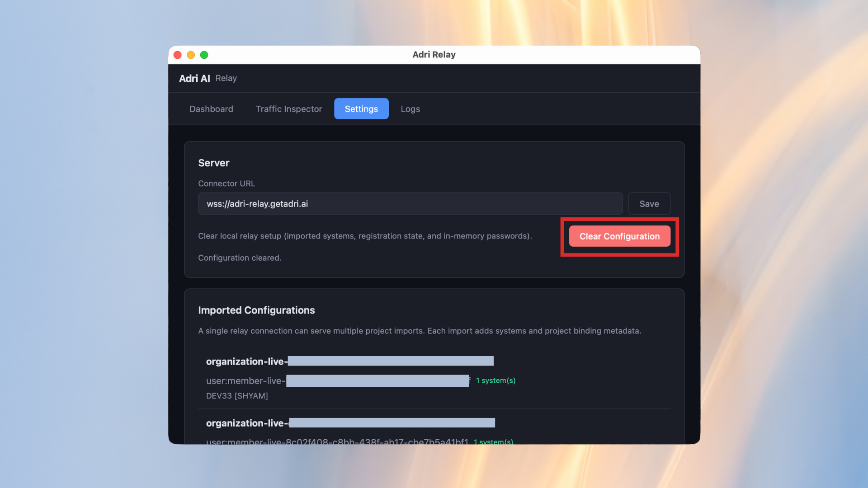Click the Configuration cleared status text
868x488 pixels.
coord(240,258)
